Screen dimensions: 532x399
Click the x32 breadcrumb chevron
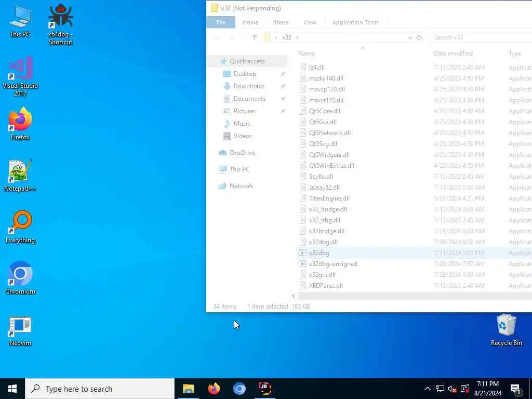(298, 37)
